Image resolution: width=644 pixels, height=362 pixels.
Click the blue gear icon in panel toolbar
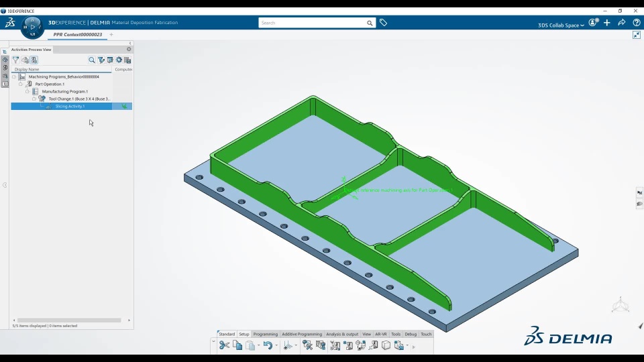119,60
